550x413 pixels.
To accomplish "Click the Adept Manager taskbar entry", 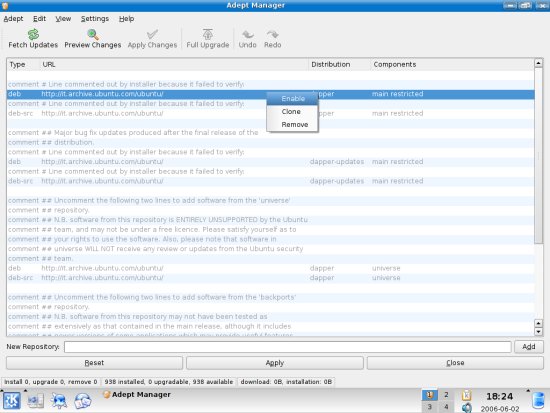I will [137, 394].
